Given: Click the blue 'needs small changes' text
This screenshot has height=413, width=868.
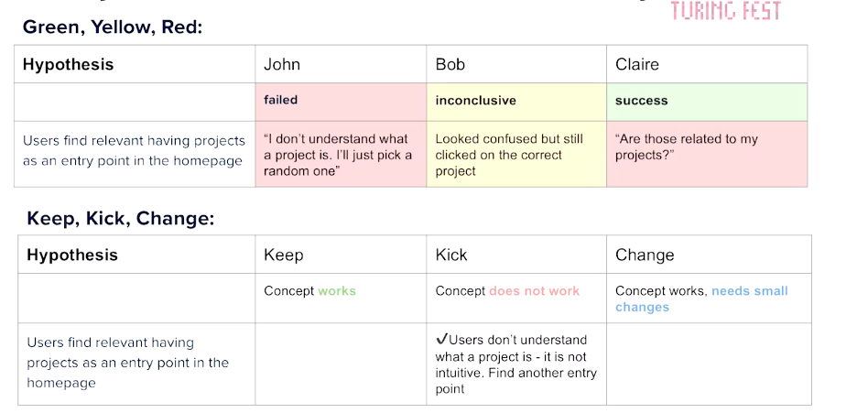Looking at the screenshot, I should click(701, 299).
